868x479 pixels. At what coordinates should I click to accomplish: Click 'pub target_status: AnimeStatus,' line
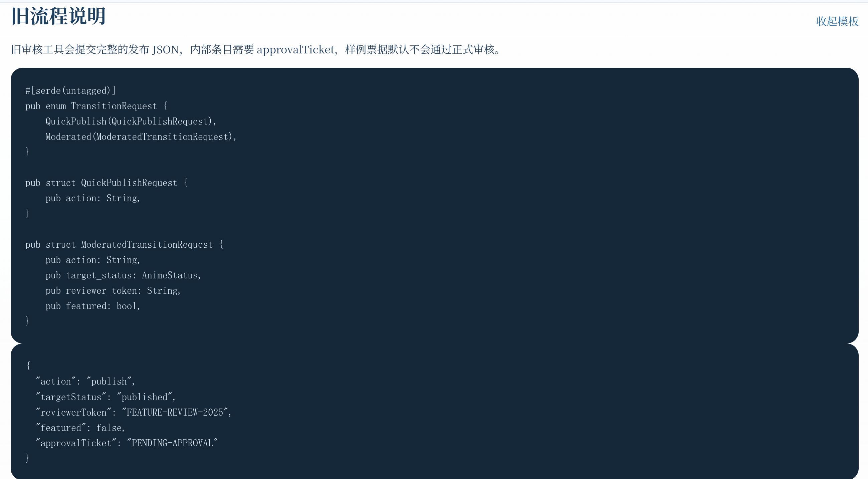pos(123,275)
